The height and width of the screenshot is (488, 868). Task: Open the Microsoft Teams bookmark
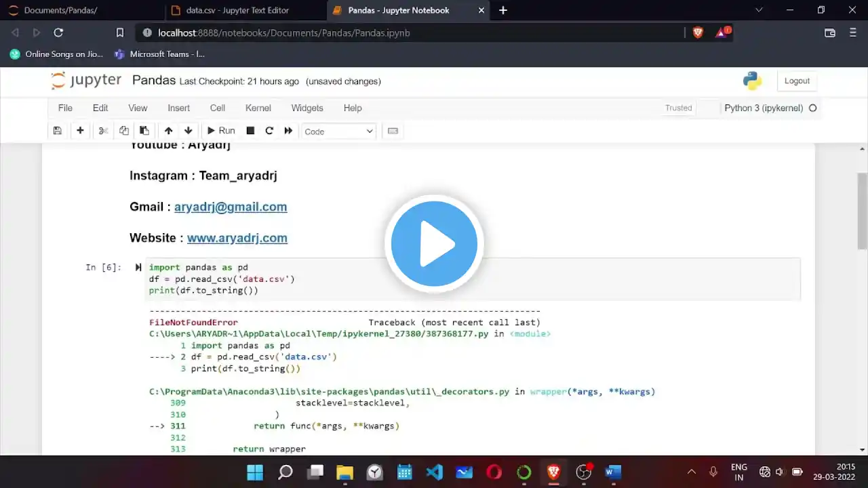(159, 54)
